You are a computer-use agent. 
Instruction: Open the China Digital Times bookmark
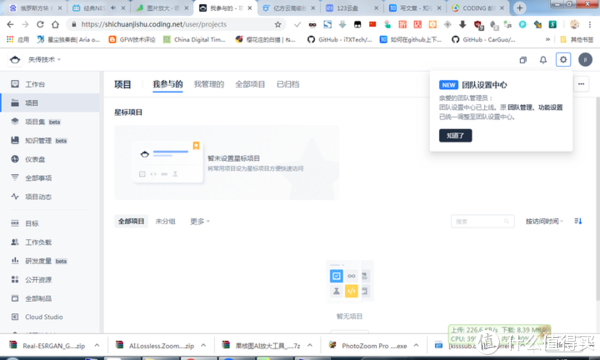click(x=194, y=39)
